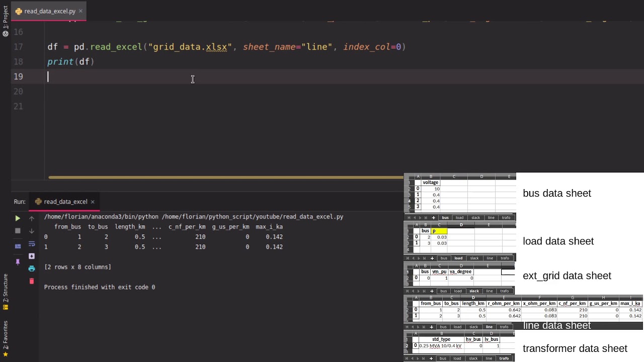Click line number 17 in the gutter
644x362 pixels.
click(x=18, y=47)
